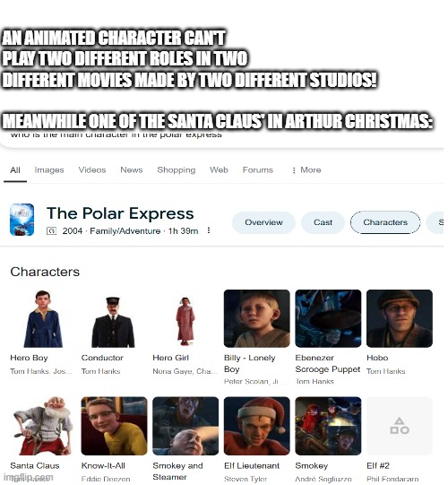The height and width of the screenshot is (485, 448).
Task: Open the Know-It-All character link
Action: pyautogui.click(x=103, y=465)
